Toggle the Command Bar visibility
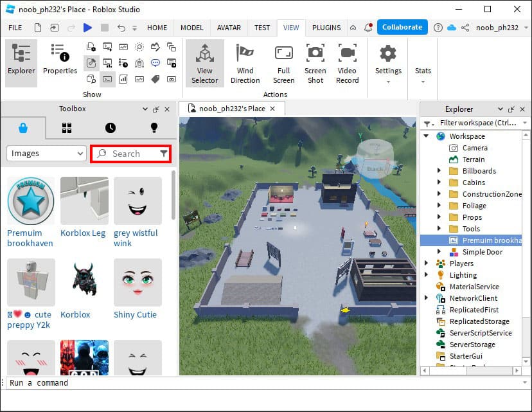Viewport: 532px width, 412px height. tap(107, 78)
